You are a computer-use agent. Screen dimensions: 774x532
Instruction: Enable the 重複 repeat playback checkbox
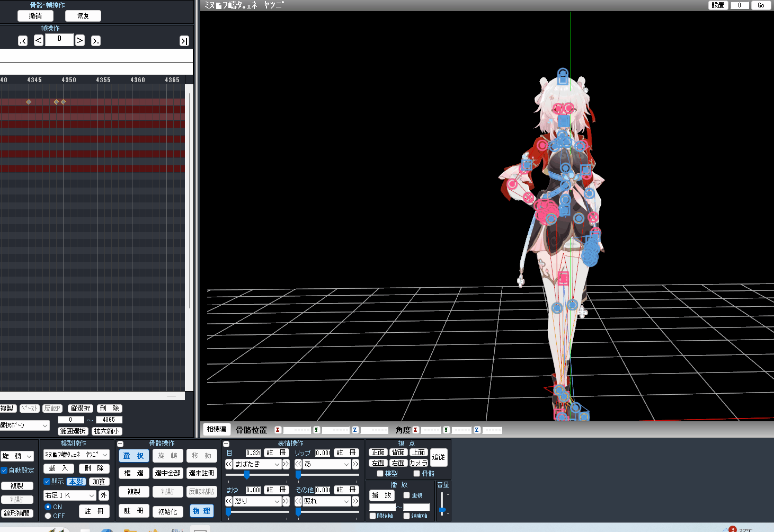406,495
